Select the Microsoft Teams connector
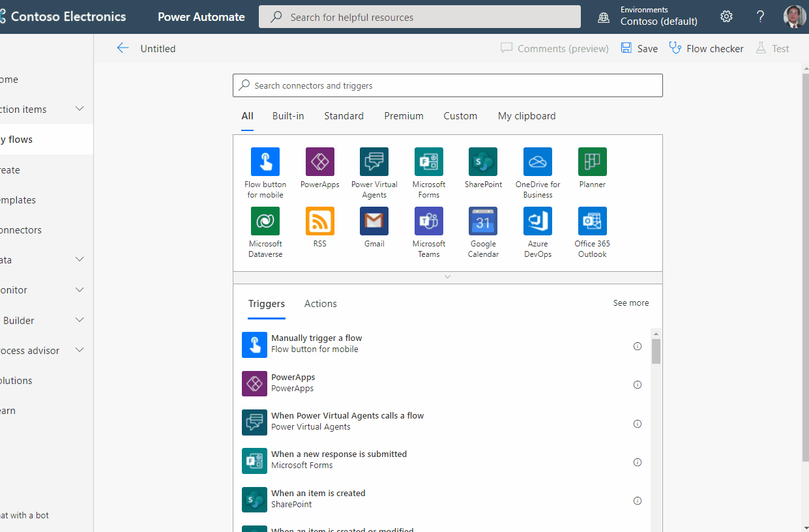This screenshot has width=809, height=532. coord(429,221)
